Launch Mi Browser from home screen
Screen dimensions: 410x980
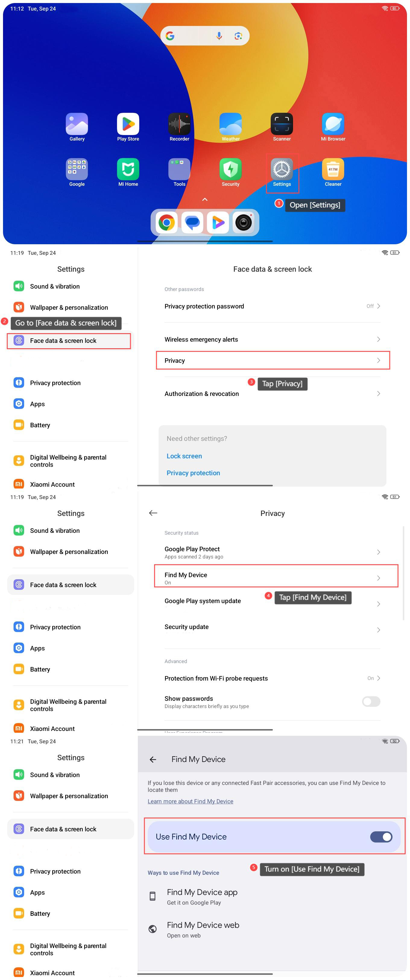333,124
